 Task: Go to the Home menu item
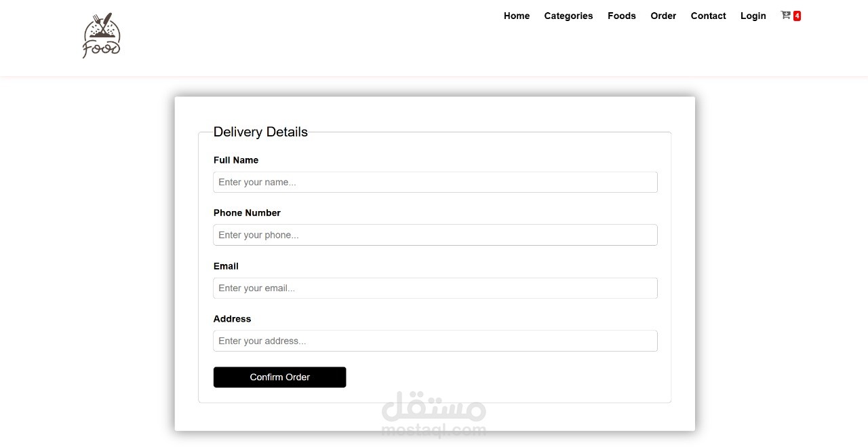pyautogui.click(x=517, y=16)
